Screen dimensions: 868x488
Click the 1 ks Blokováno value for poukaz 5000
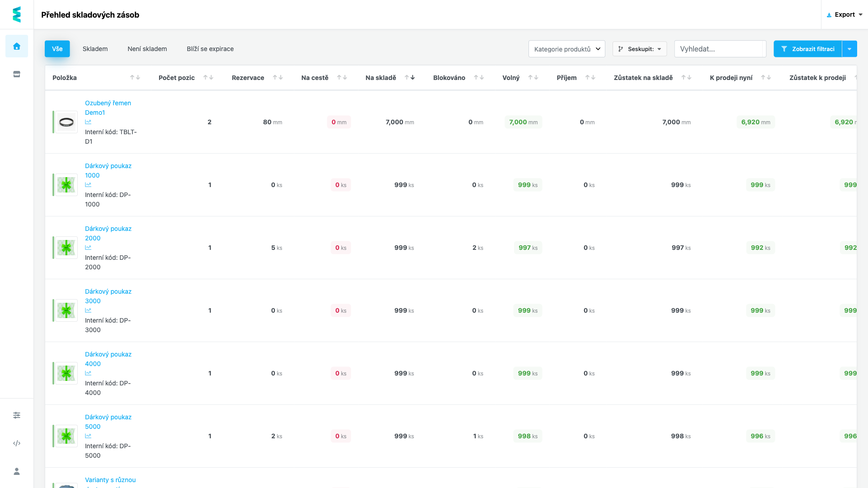click(x=478, y=436)
